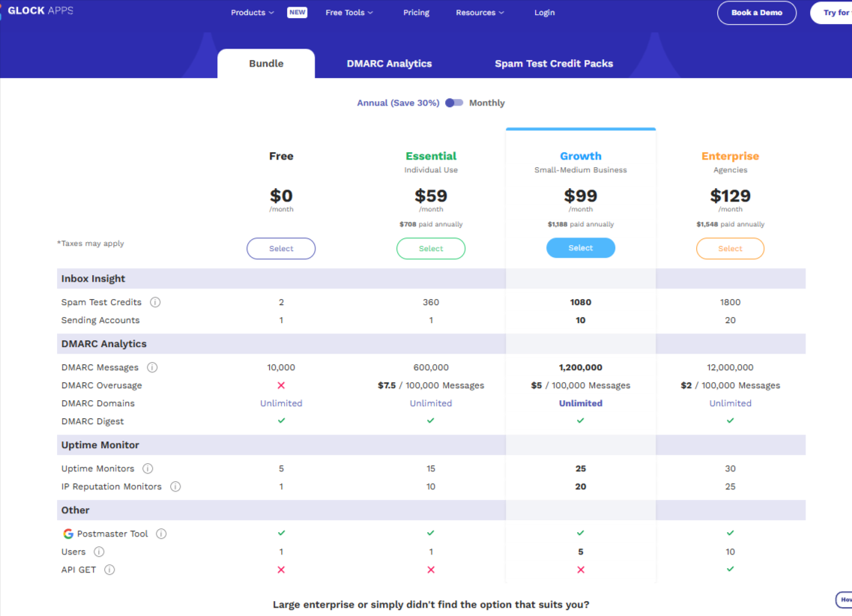Click the red X for Free DMARC Overusage
Image resolution: width=852 pixels, height=616 pixels.
[x=281, y=385]
